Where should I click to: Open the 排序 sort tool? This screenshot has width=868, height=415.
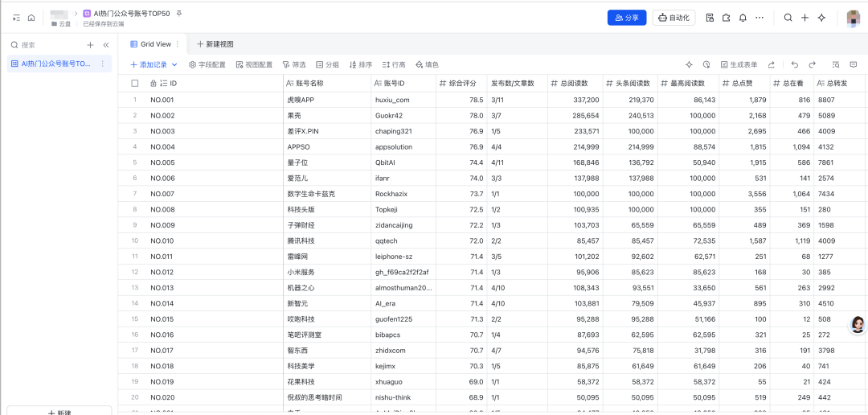tap(360, 65)
